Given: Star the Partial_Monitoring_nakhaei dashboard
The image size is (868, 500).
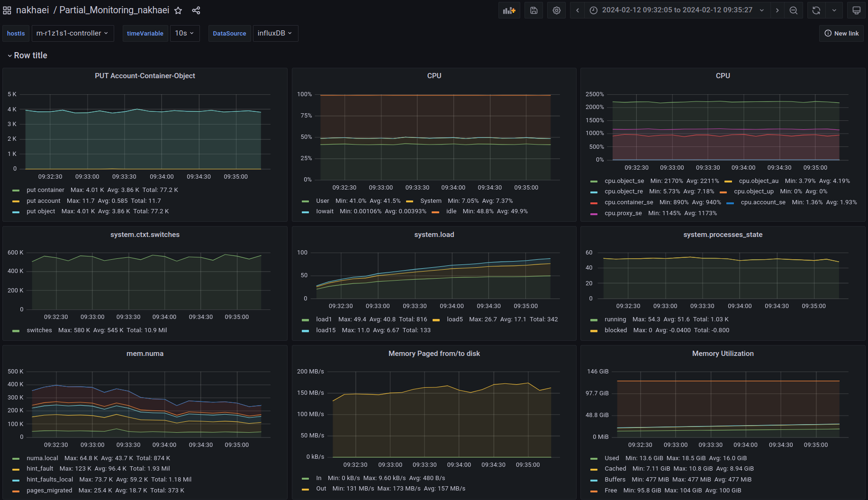Looking at the screenshot, I should point(178,10).
